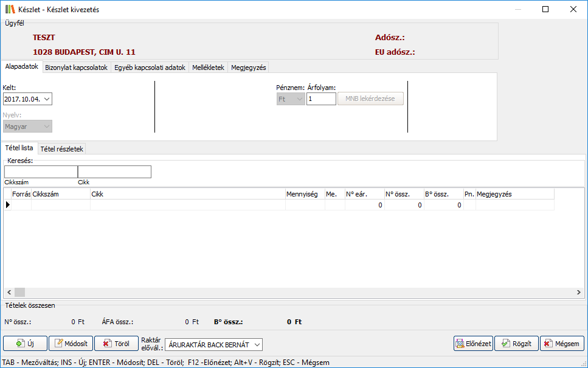Image resolution: width=588 pixels, height=368 pixels.
Task: Click the Cikkszám search field
Action: point(41,172)
